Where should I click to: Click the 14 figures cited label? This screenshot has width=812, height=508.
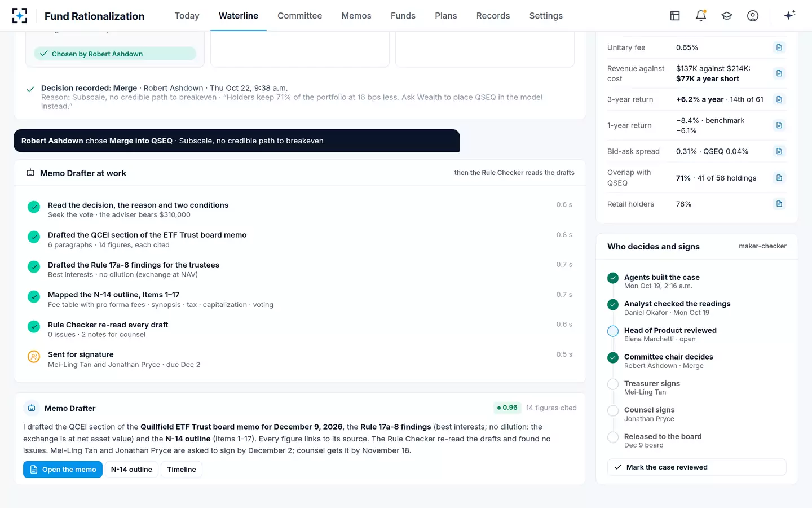point(551,408)
